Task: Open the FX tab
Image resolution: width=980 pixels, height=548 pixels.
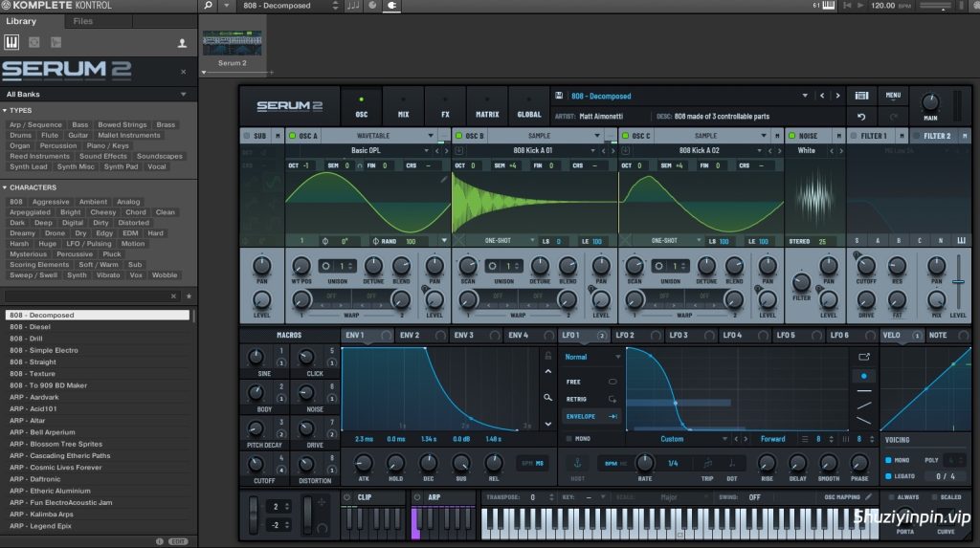Action: click(445, 106)
